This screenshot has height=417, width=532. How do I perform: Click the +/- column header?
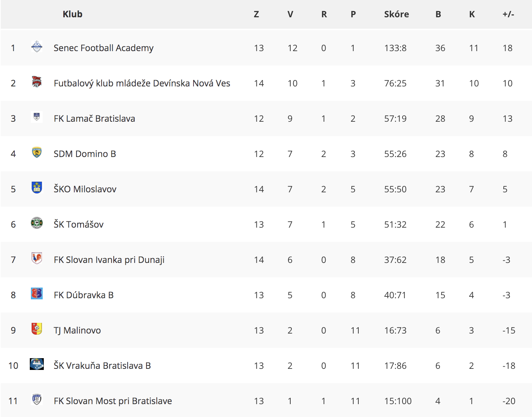click(508, 14)
